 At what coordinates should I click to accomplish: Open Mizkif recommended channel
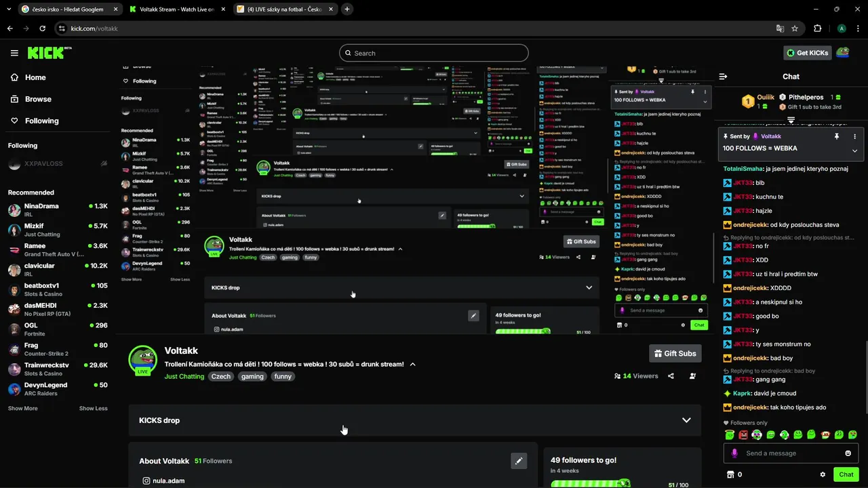point(58,230)
